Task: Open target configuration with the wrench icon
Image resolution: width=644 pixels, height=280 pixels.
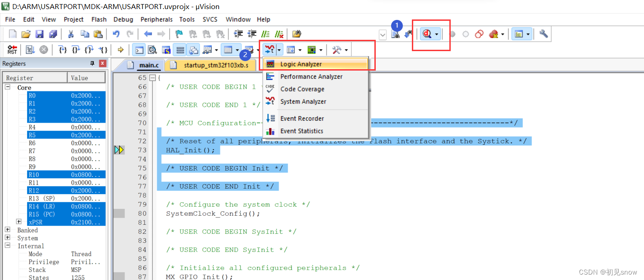Action: (x=543, y=34)
